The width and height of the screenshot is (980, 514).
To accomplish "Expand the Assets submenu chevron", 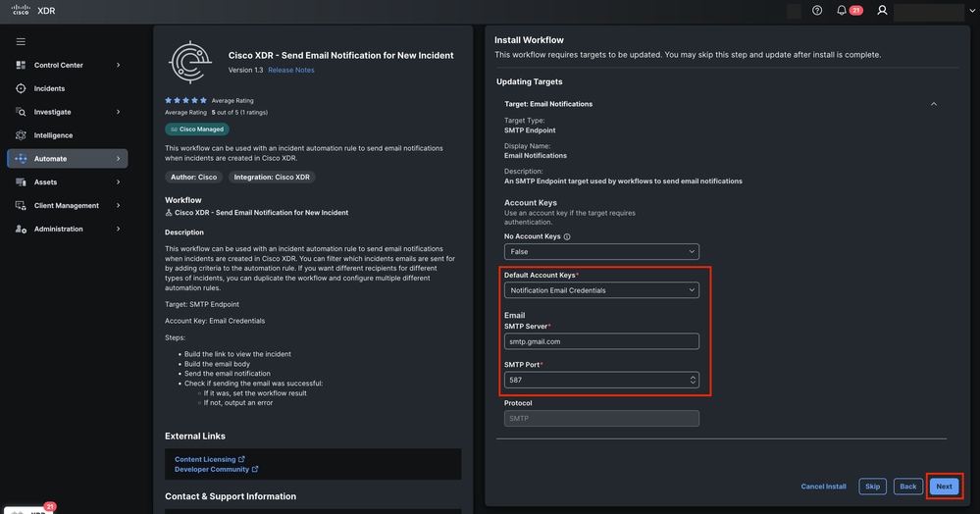I will (x=118, y=182).
